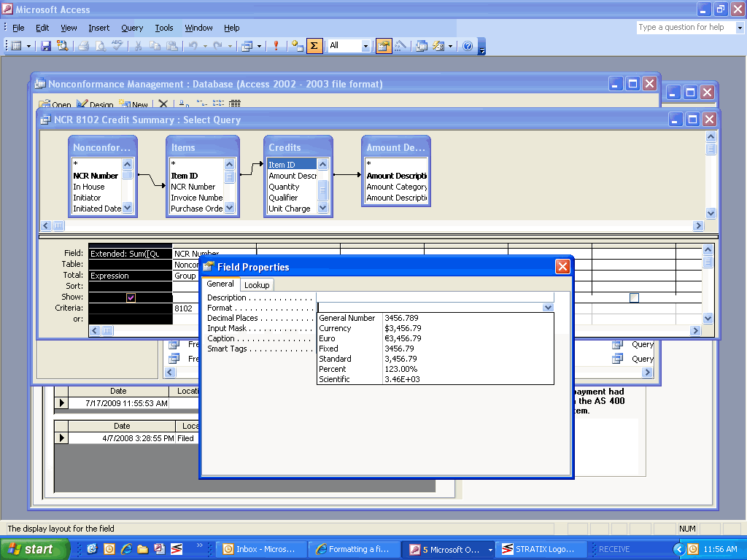Open the Build expression builder icon
Viewport: 747px width, 560px height.
click(x=400, y=46)
